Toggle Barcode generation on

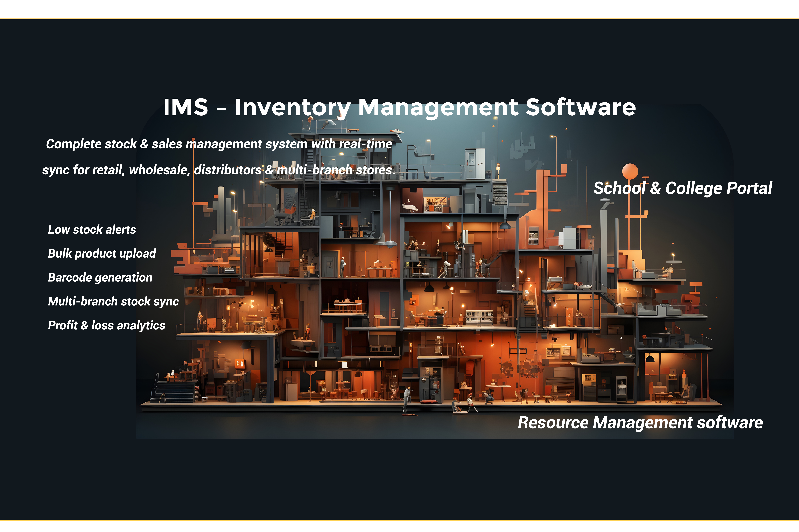tap(100, 278)
